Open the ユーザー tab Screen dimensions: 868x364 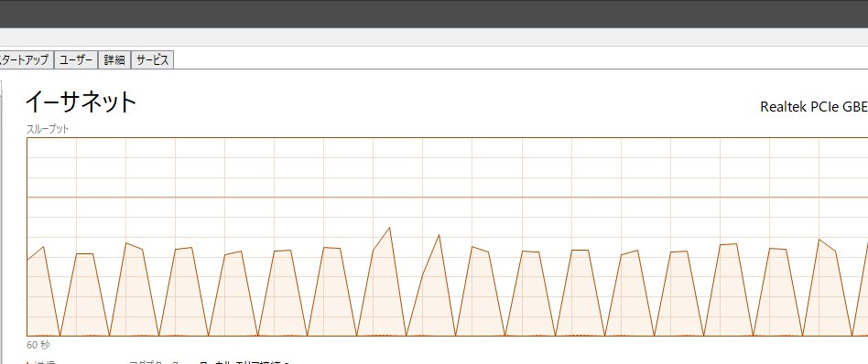[76, 60]
